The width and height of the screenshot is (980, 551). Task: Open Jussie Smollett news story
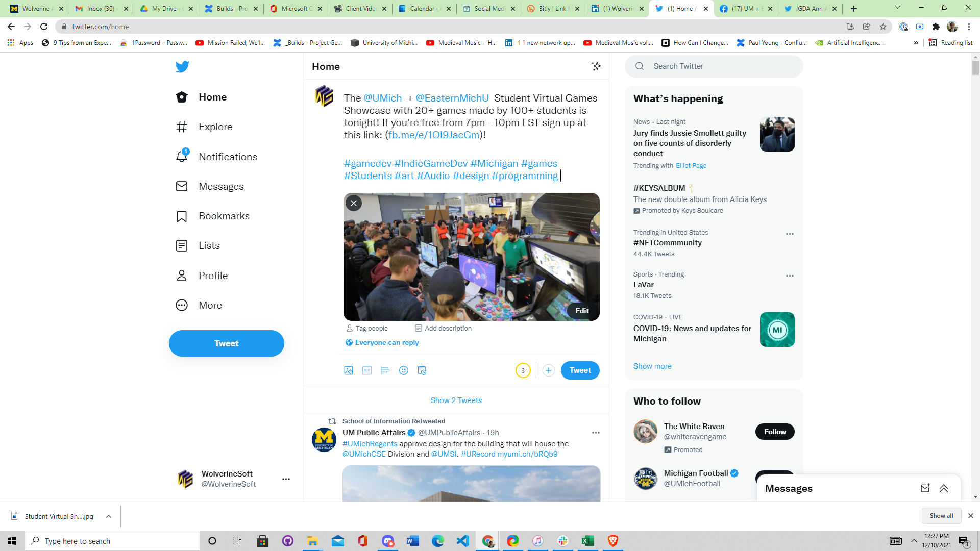point(690,143)
